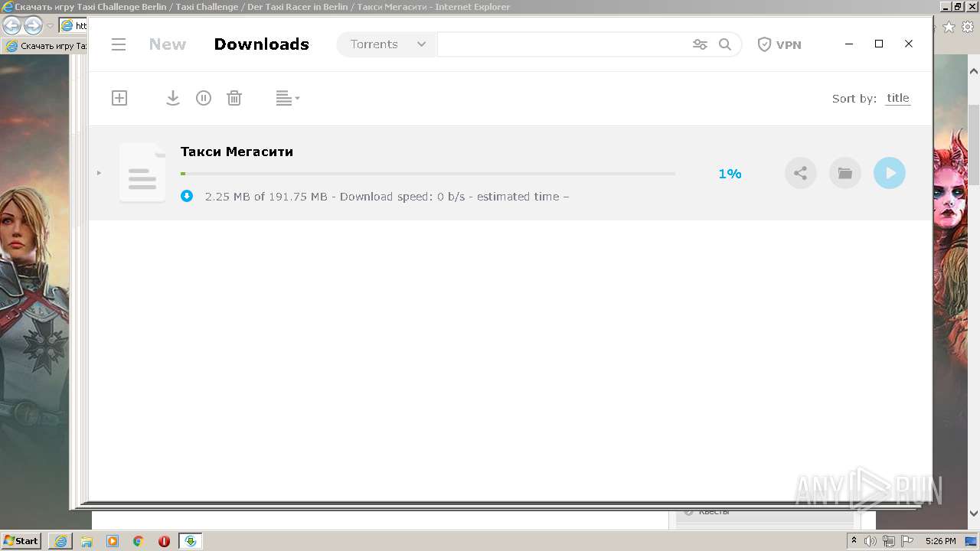Viewport: 980px width, 551px height.
Task: Click the download progress bar
Action: [428, 174]
